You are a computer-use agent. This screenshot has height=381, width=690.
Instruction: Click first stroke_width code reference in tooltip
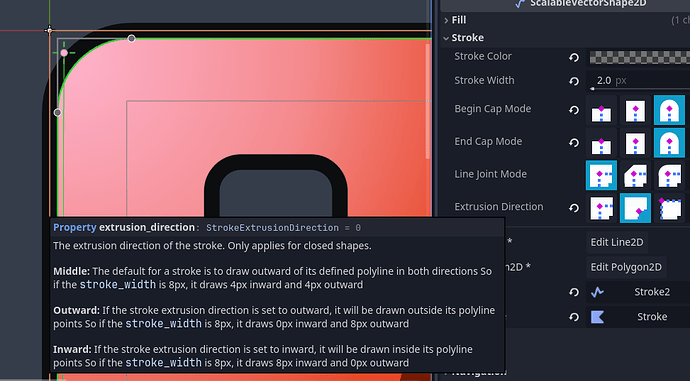click(x=117, y=285)
